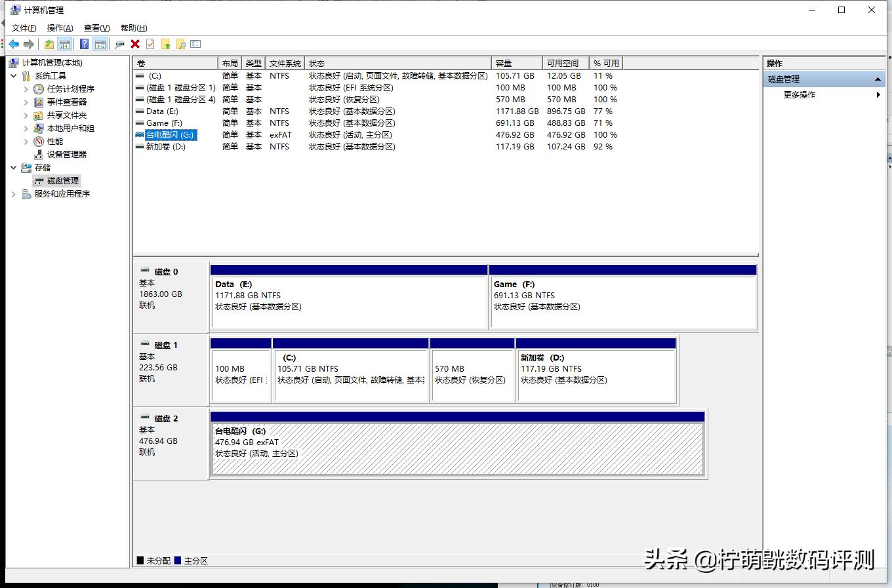The image size is (892, 588).
Task: Open the 操作(A) menu
Action: (x=60, y=28)
